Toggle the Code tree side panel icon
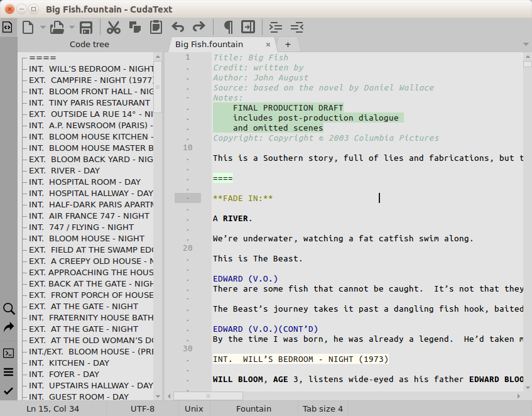532x416 pixels. click(x=8, y=27)
